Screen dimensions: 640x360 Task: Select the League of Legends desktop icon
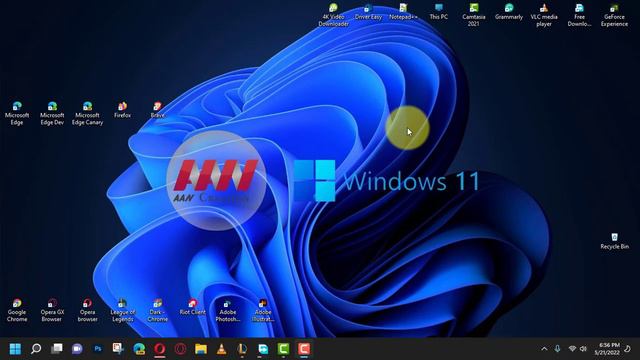[122, 311]
